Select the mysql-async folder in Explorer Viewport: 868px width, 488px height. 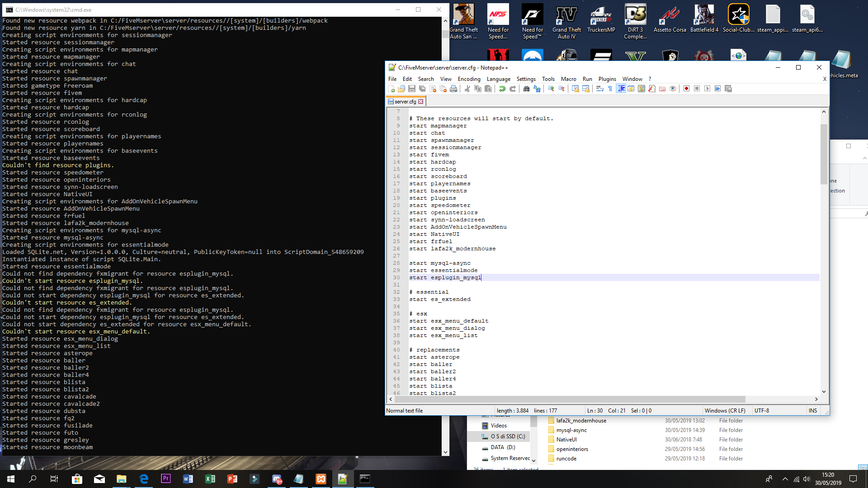point(571,430)
